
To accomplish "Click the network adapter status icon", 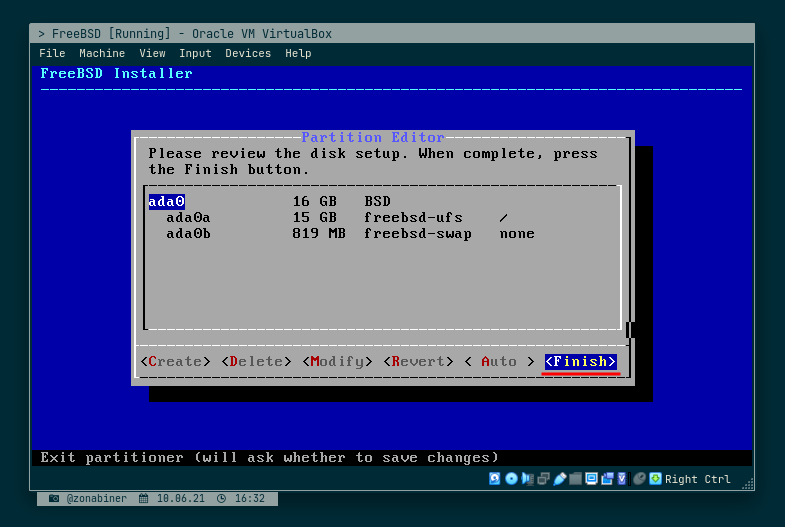I will (544, 479).
